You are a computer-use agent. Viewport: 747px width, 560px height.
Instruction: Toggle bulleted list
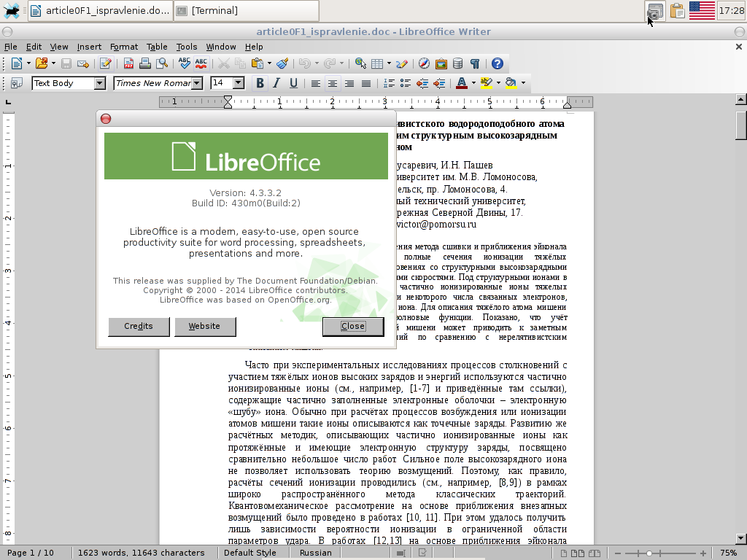click(406, 83)
